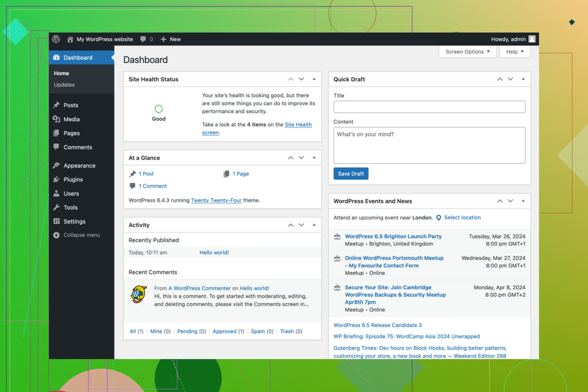Click the Save Draft button
Image resolution: width=588 pixels, height=392 pixels.
coord(351,173)
